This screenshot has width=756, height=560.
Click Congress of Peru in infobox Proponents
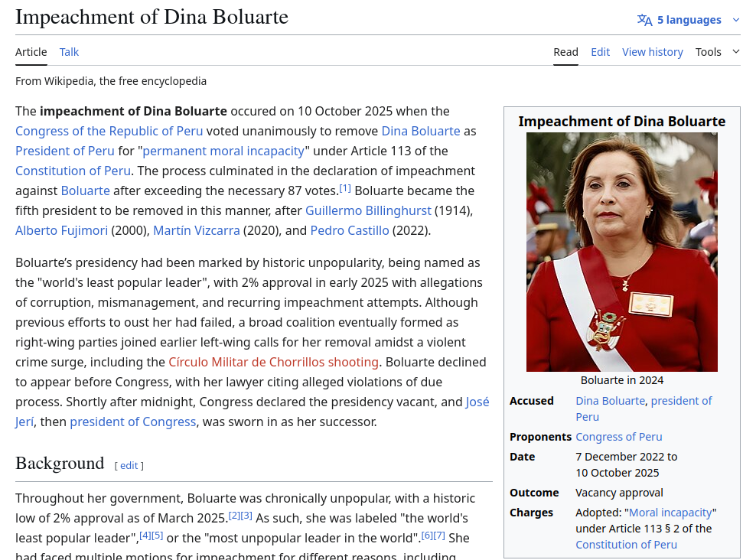[x=618, y=437]
